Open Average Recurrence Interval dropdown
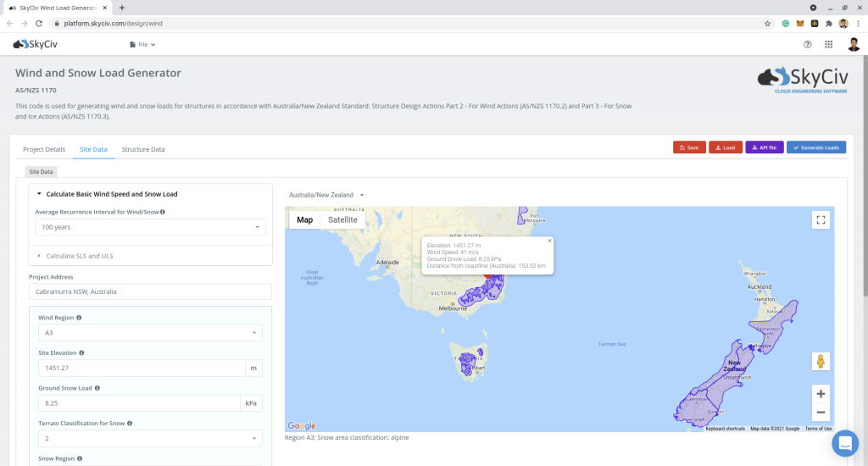This screenshot has width=868, height=466. 150,227
